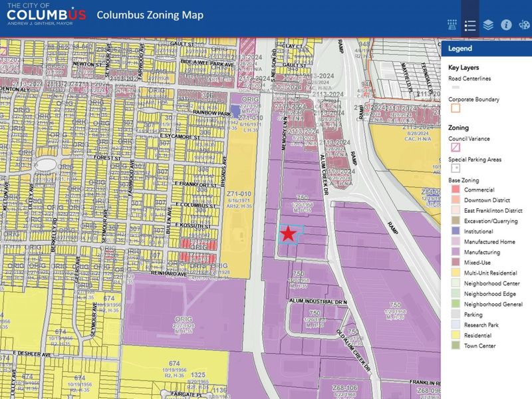
Task: Click the Town Center olive swatch
Action: click(x=455, y=345)
